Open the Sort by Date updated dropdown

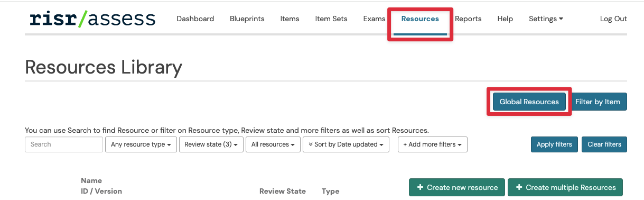346,144
